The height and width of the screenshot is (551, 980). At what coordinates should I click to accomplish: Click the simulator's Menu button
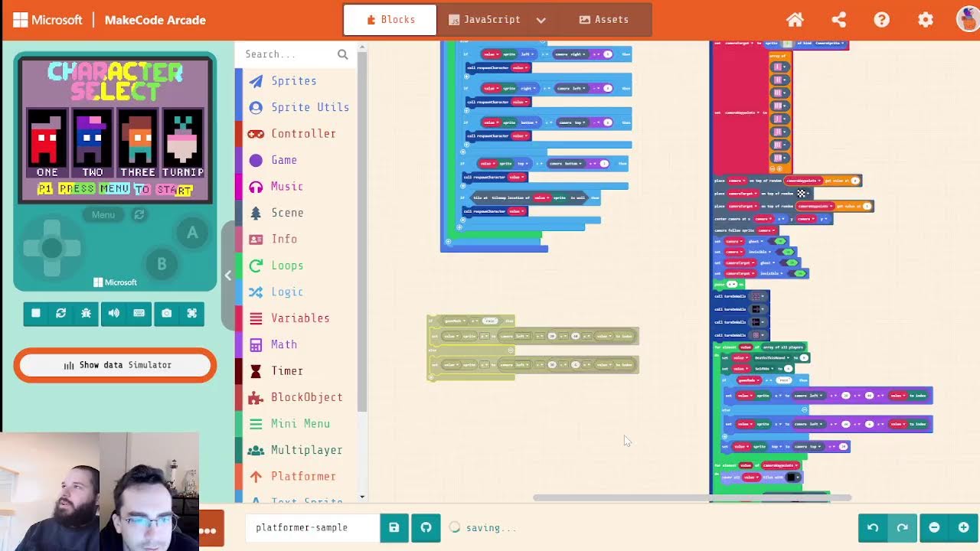(x=103, y=215)
